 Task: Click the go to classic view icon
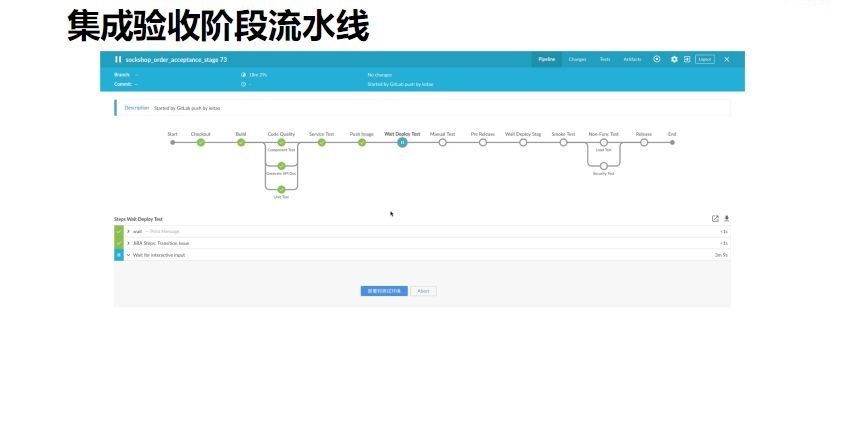point(687,59)
